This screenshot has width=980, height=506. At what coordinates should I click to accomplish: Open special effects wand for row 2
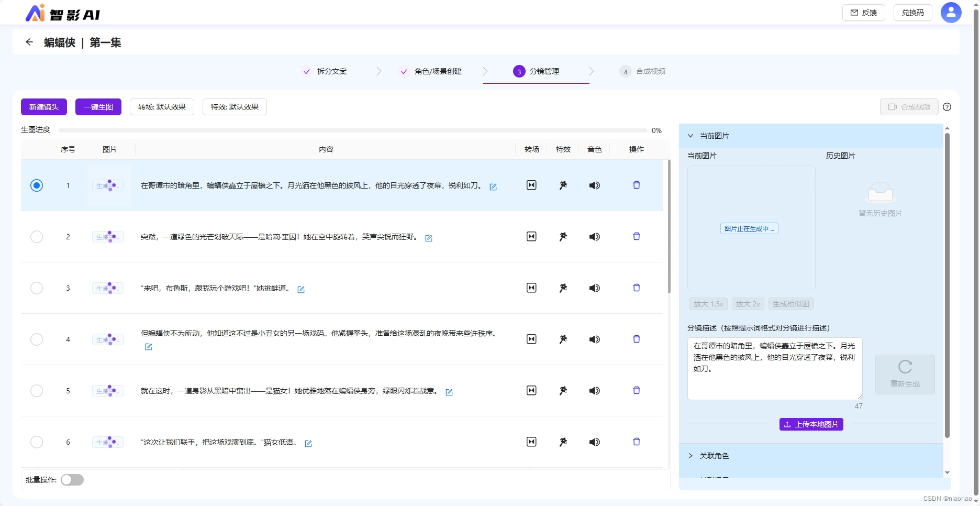(x=563, y=236)
